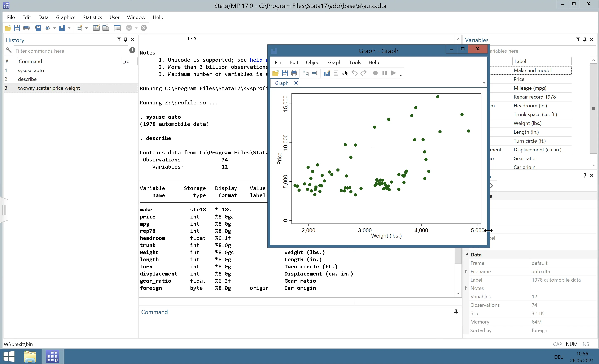Click the Filter commands here field
Screen dimensions: 599x364
(70, 51)
